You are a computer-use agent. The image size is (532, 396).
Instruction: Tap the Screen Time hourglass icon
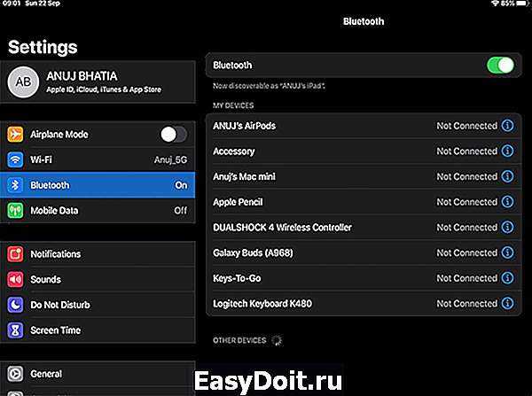click(15, 330)
